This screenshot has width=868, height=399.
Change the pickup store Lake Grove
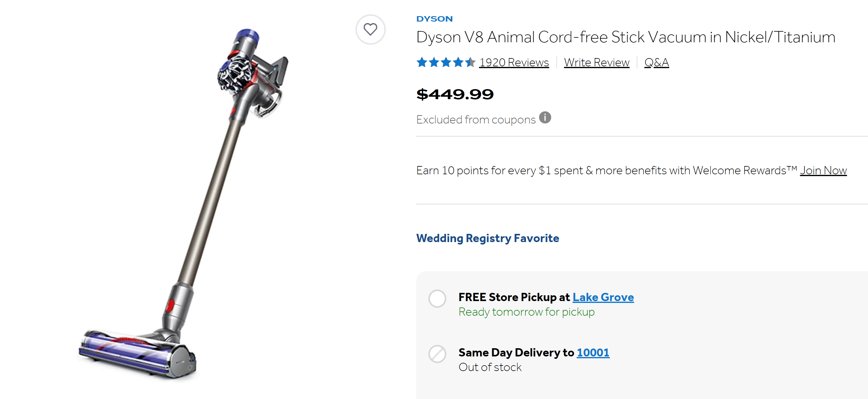603,297
